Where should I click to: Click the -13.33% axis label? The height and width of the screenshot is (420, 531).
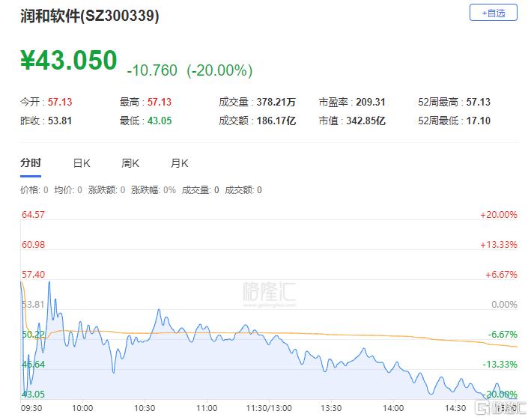coord(500,364)
